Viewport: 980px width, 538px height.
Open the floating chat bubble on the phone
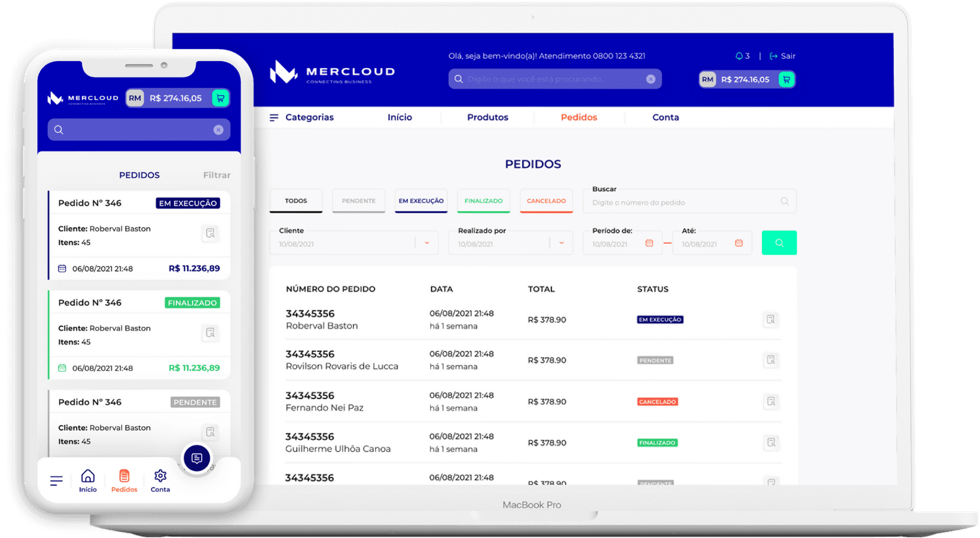coord(197,458)
